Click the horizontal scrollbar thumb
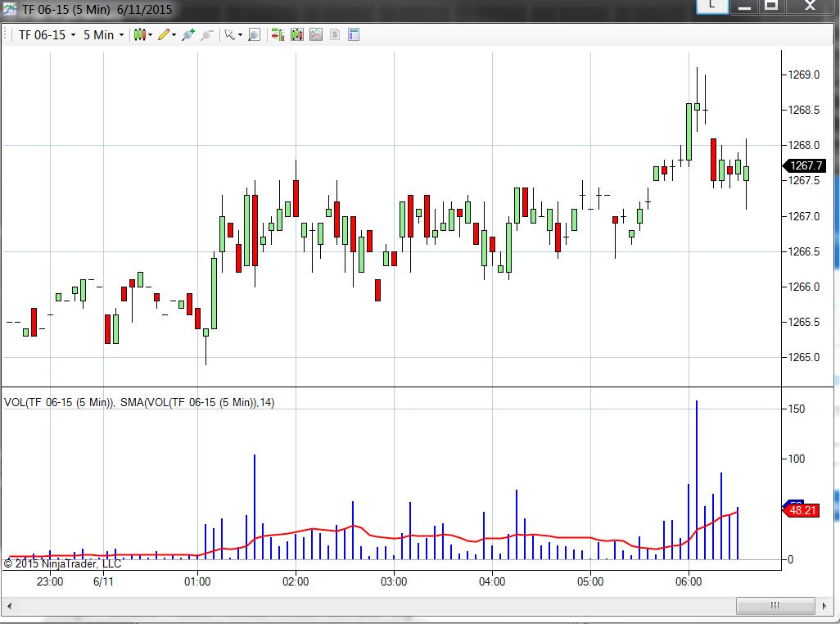Screen dimensions: 840x624 click(775, 606)
